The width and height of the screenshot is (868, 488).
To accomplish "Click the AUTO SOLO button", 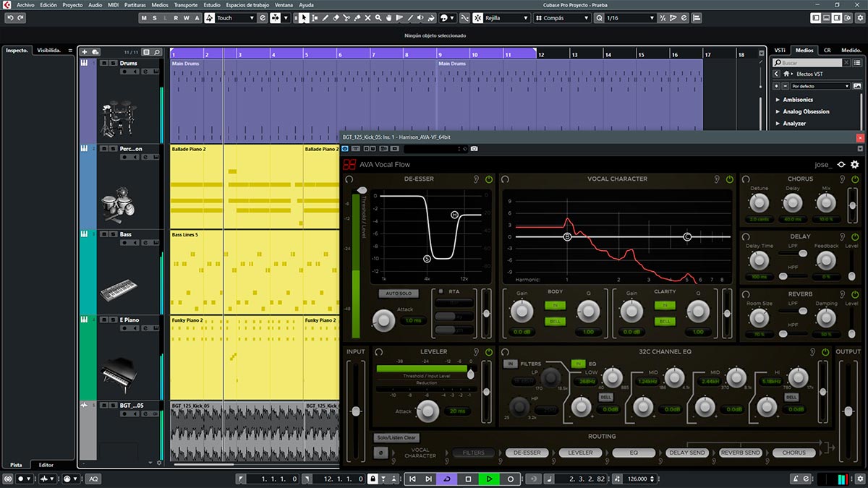I will (398, 294).
